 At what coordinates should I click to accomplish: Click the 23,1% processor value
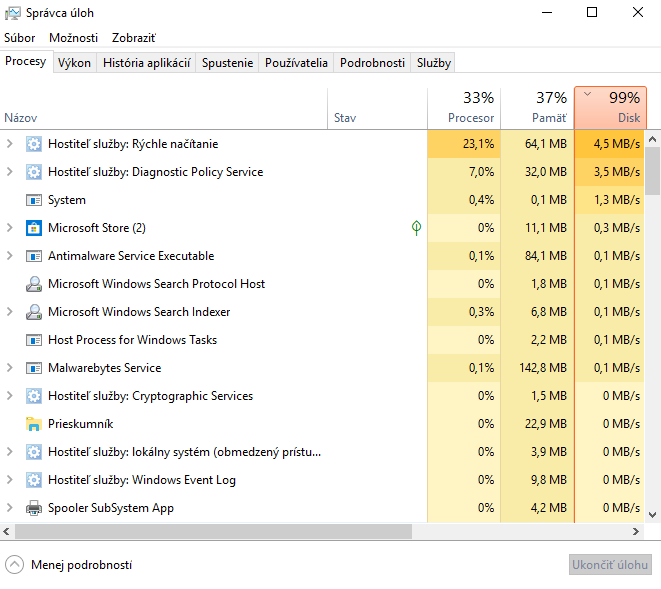point(478,144)
